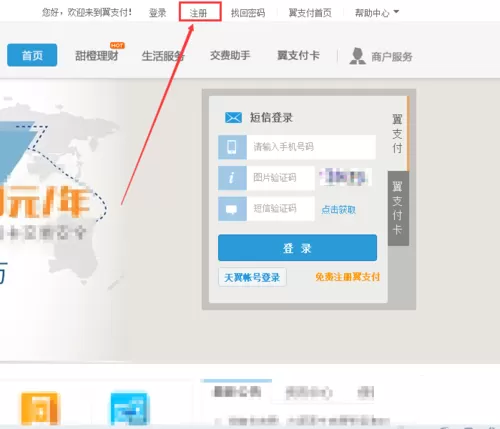
Task: Switch to the vertical 翼支付 tab
Action: 397,133
